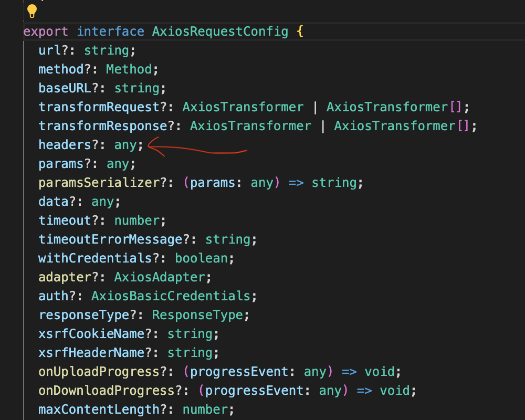
Task: Click the 'AxiosAdapter' type reference
Action: coord(160,277)
